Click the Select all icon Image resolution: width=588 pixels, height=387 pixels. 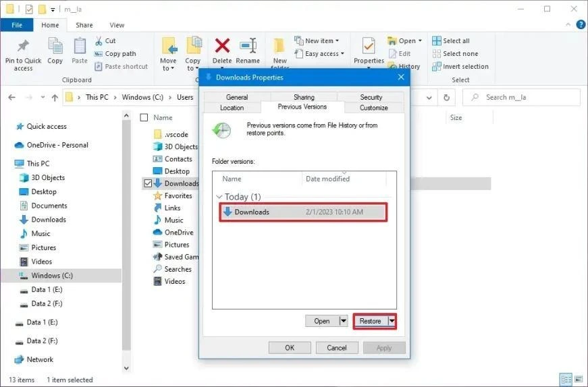437,41
